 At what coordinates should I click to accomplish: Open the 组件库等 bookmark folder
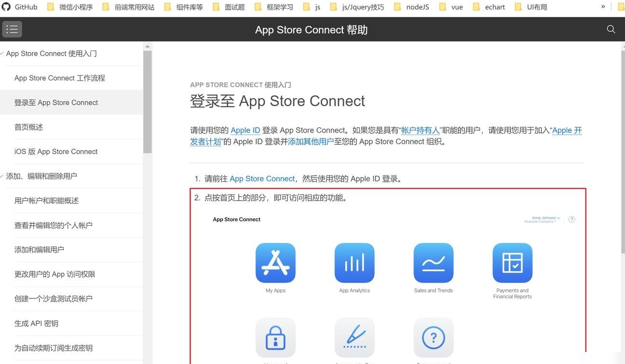(x=184, y=7)
